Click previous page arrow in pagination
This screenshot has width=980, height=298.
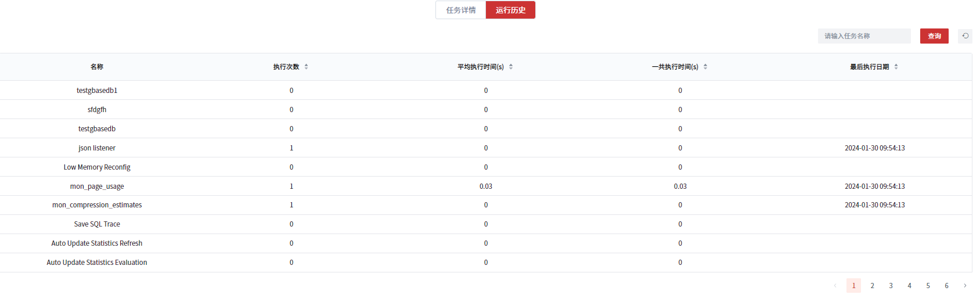[x=835, y=286]
